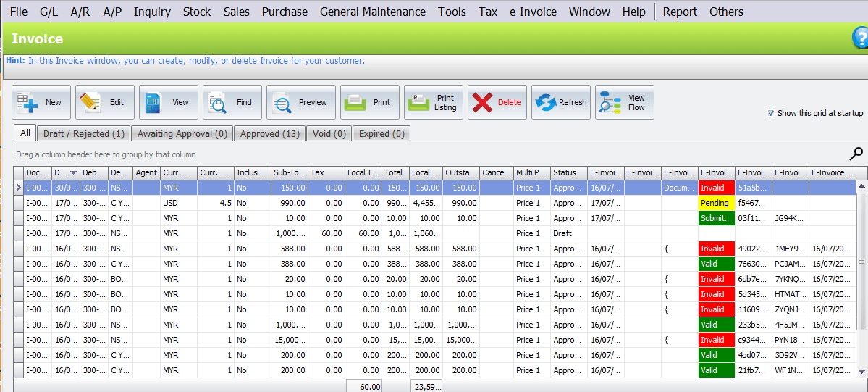Viewport: 868px width, 392px height.
Task: Open the File menu
Action: [19, 12]
